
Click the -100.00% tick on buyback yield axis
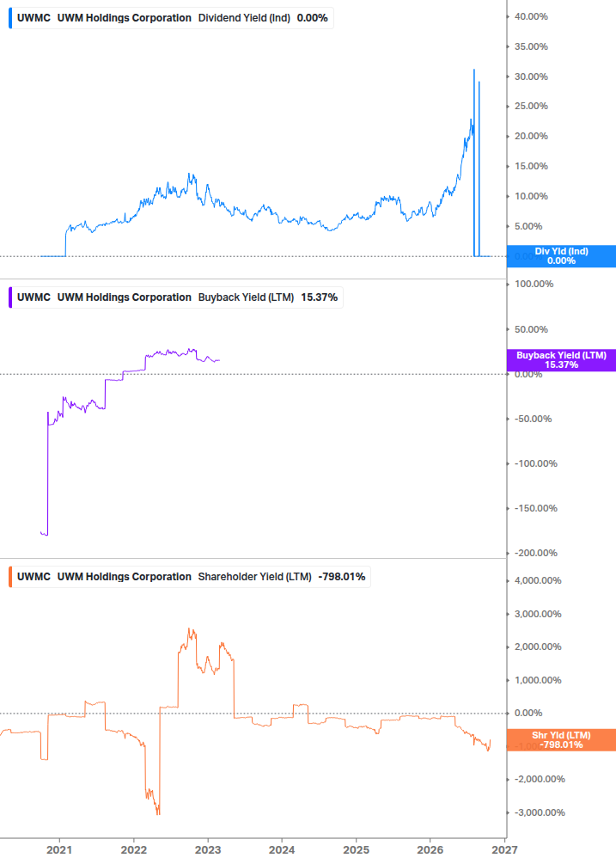[x=535, y=463]
